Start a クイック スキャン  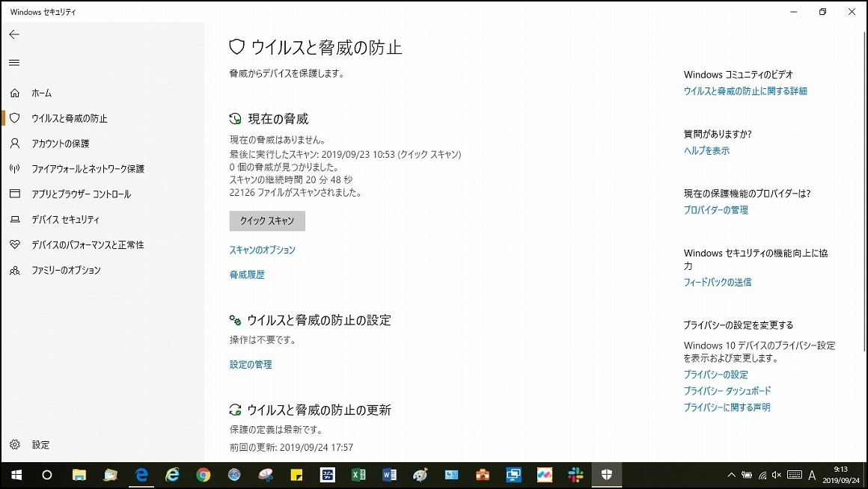pyautogui.click(x=267, y=221)
